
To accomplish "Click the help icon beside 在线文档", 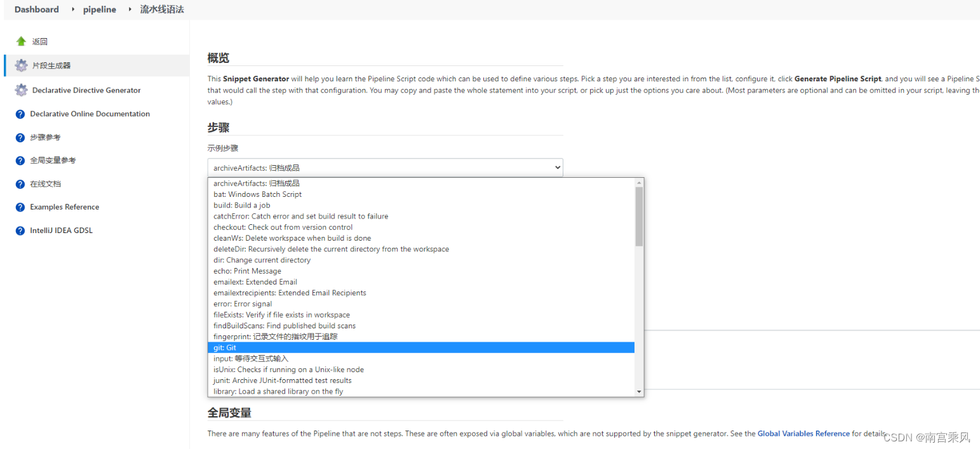I will [x=20, y=184].
